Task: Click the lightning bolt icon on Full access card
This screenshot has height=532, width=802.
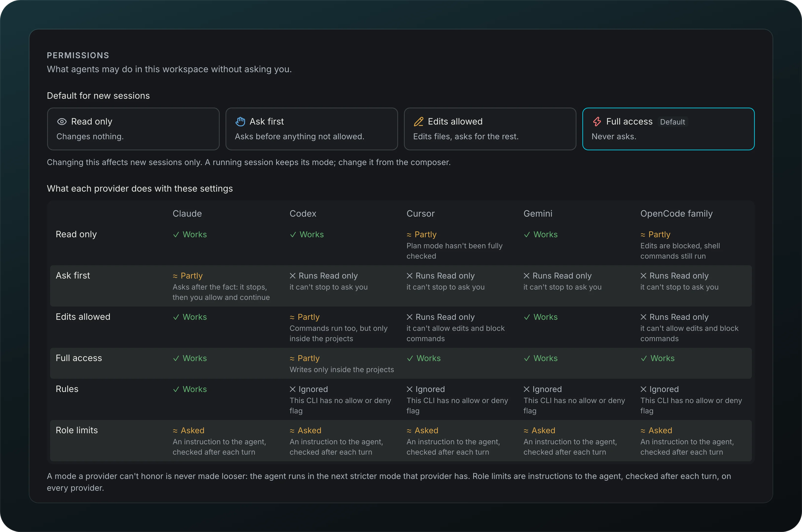Action: [x=597, y=122]
